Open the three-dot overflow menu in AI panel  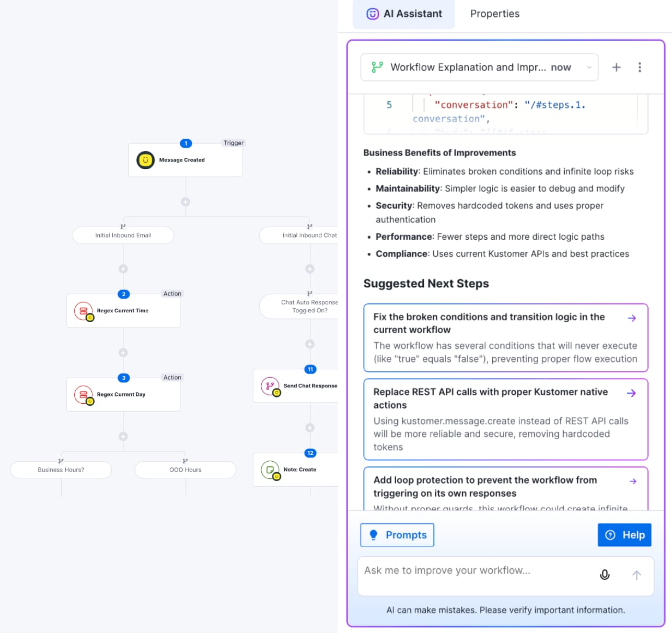(x=640, y=67)
